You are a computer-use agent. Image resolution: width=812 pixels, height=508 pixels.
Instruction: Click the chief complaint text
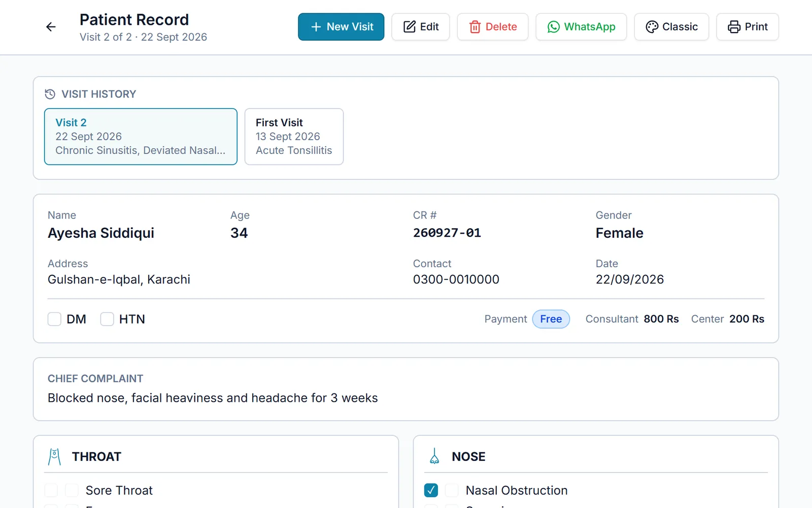click(x=213, y=398)
